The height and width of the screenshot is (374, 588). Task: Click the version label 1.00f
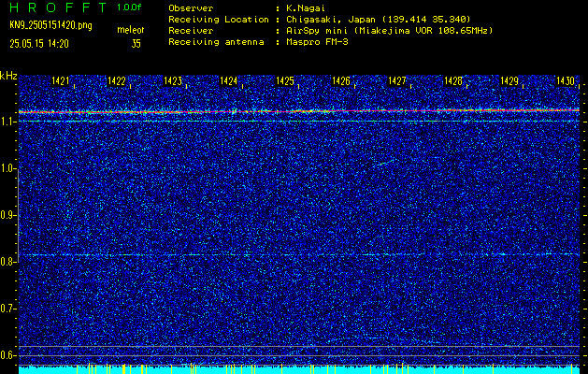pos(129,7)
